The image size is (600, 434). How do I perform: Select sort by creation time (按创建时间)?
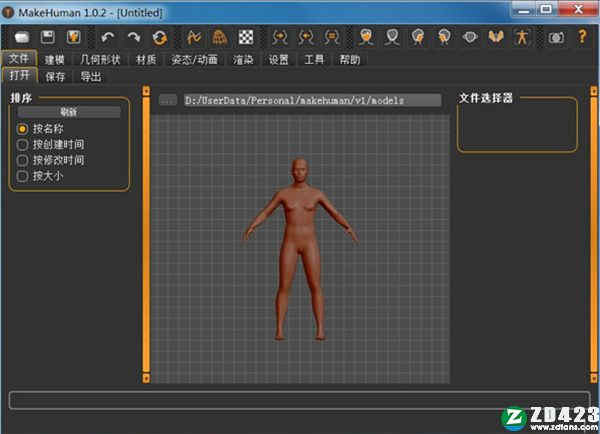(22, 145)
